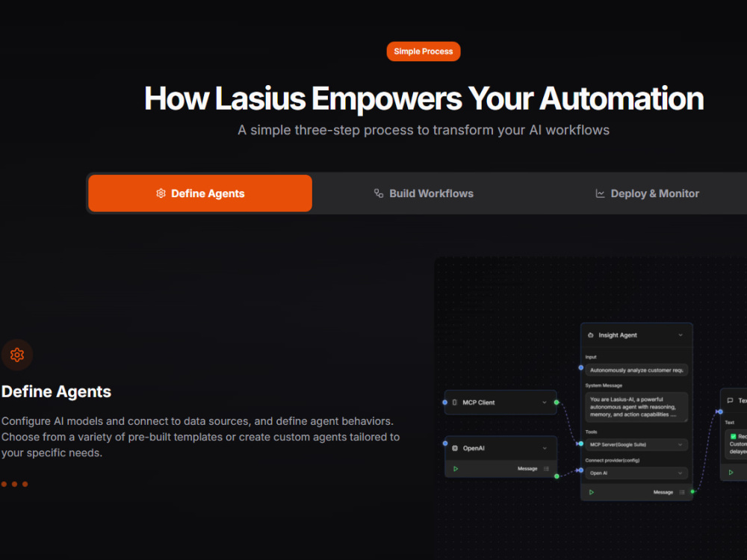Image resolution: width=747 pixels, height=560 pixels.
Task: Open the MCP Server(Google Suite) tools dropdown
Action: pos(636,445)
